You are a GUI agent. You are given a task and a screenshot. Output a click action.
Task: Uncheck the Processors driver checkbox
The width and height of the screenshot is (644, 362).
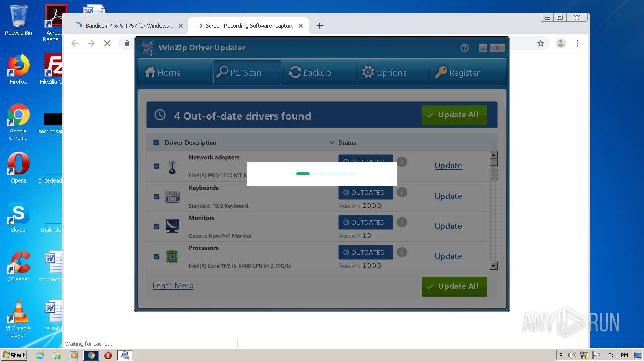(156, 256)
